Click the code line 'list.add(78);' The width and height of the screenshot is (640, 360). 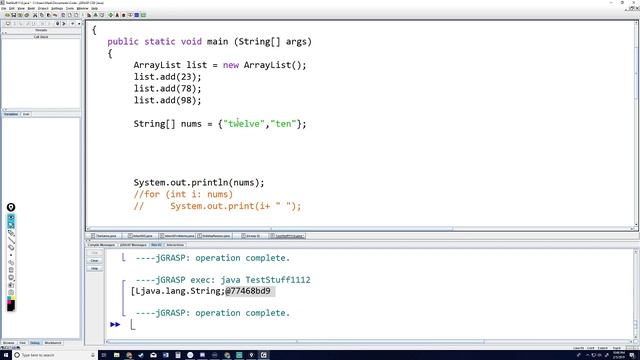pyautogui.click(x=167, y=89)
